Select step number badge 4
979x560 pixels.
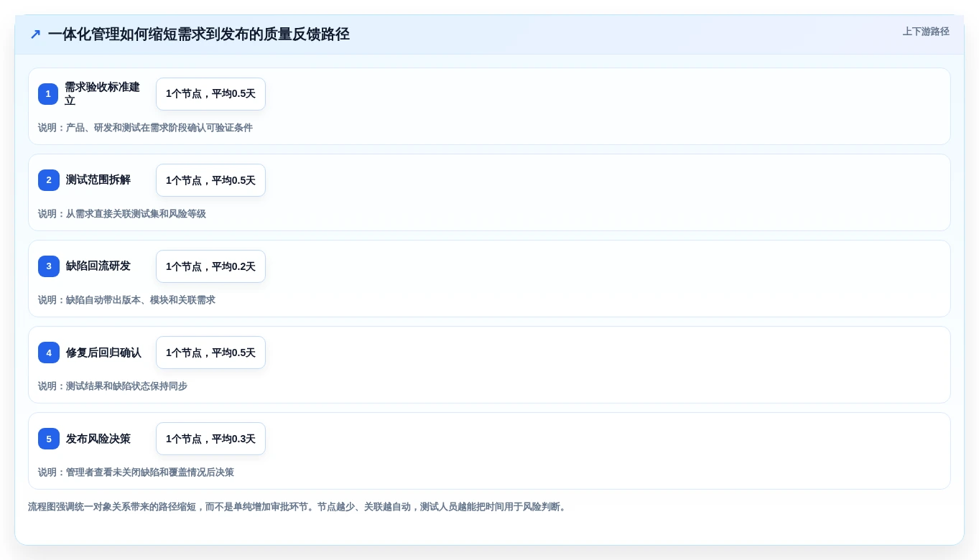tap(49, 353)
